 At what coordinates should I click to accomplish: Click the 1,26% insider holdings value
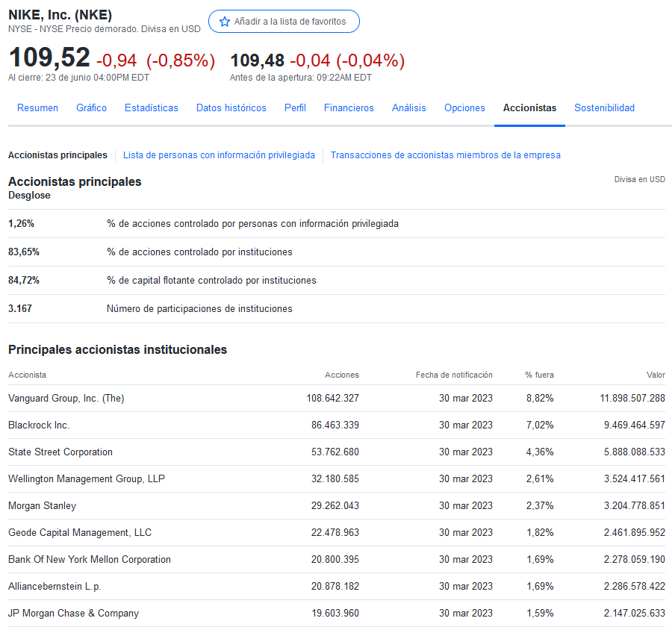(x=21, y=224)
